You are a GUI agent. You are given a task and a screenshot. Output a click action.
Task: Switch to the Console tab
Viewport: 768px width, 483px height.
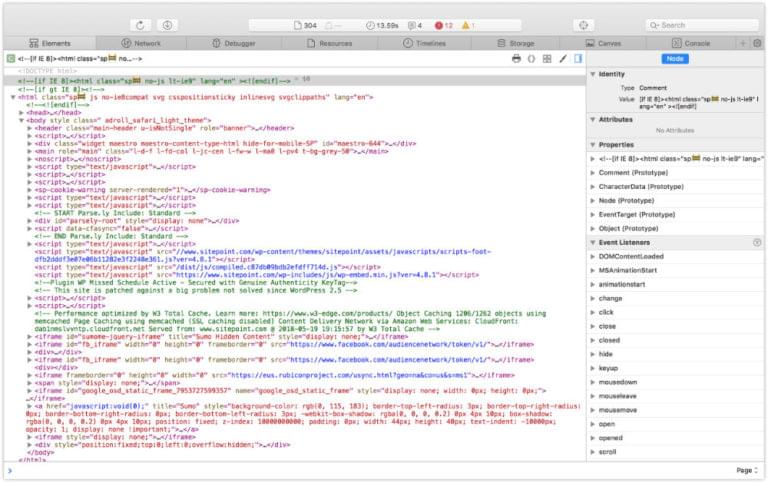pyautogui.click(x=691, y=43)
